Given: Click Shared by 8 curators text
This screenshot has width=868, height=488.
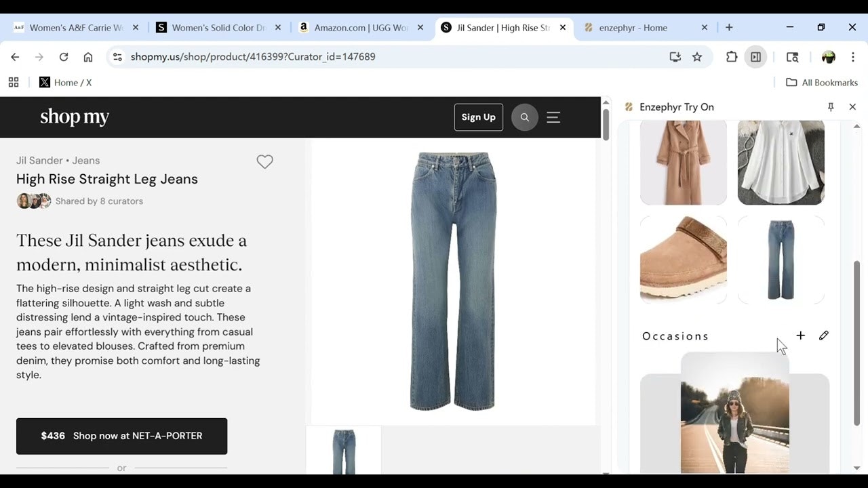Looking at the screenshot, I should (x=99, y=201).
